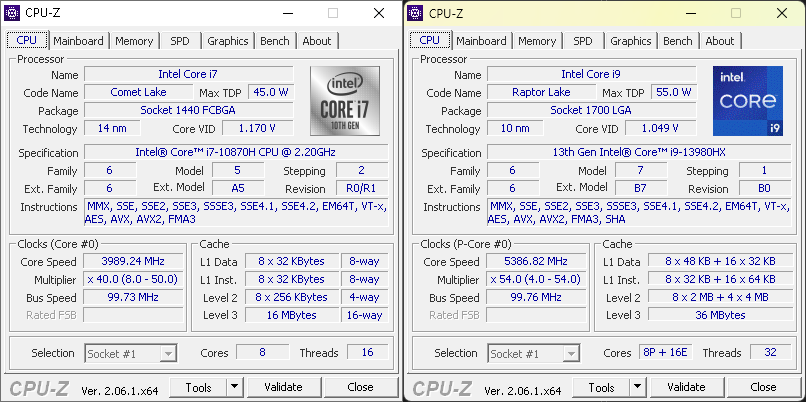Click the Raptor Lake code name value
The image size is (806, 402).
541,93
